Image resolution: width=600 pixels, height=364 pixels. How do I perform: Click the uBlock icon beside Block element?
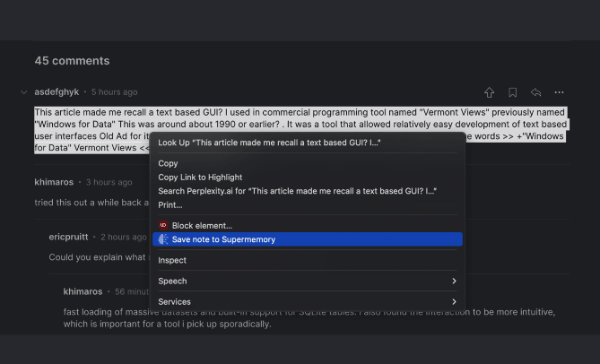[x=163, y=226]
